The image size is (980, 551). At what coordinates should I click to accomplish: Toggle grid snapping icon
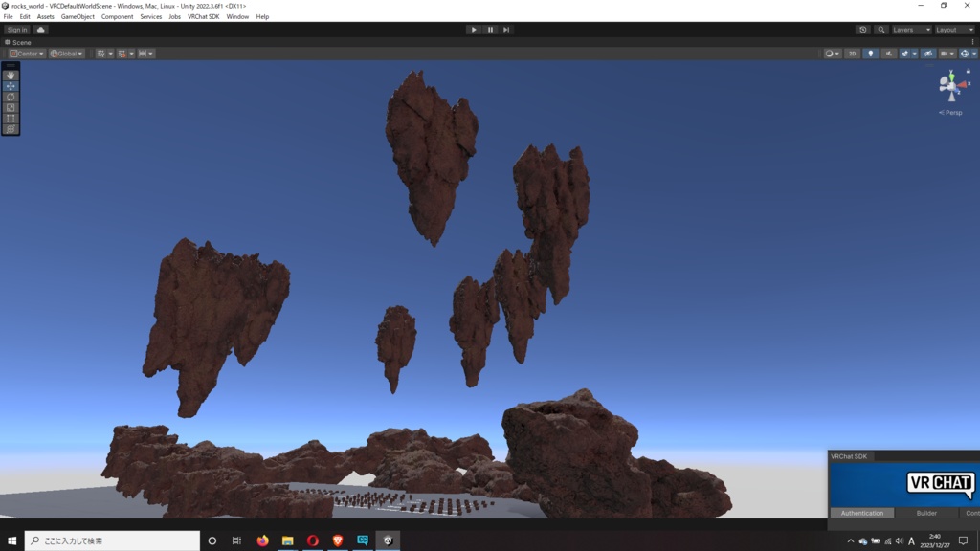122,54
